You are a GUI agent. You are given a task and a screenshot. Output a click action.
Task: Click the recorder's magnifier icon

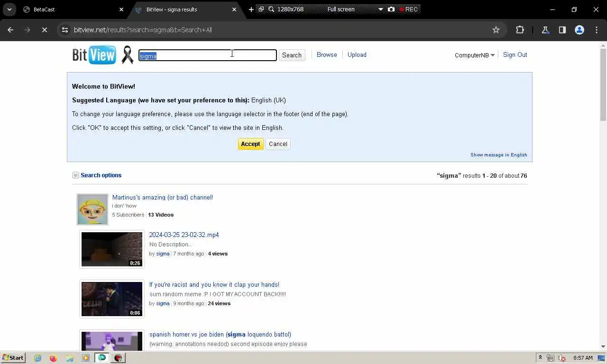click(x=271, y=9)
